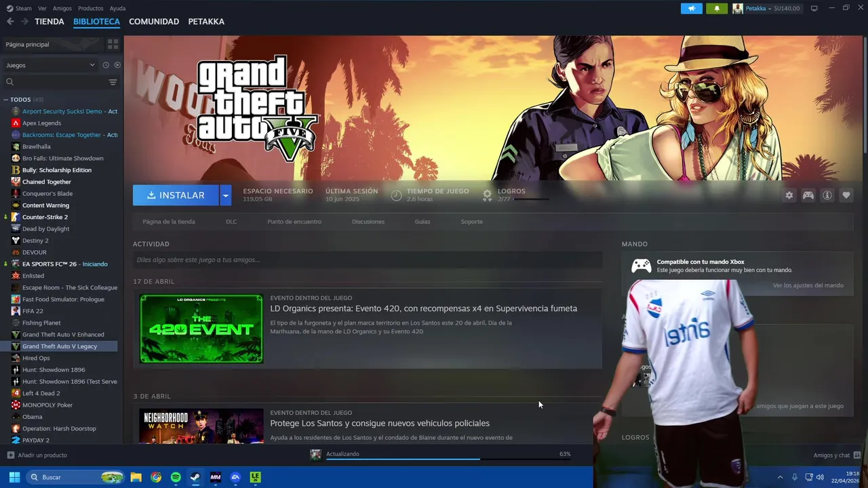The height and width of the screenshot is (488, 868).
Task: Open Protege Los Santos event title
Action: click(380, 423)
